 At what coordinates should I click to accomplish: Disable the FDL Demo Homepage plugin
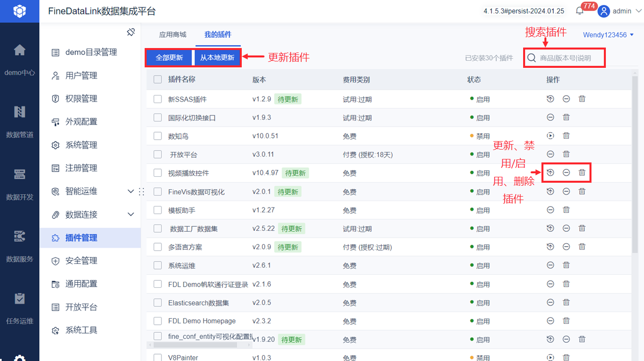[x=550, y=321]
